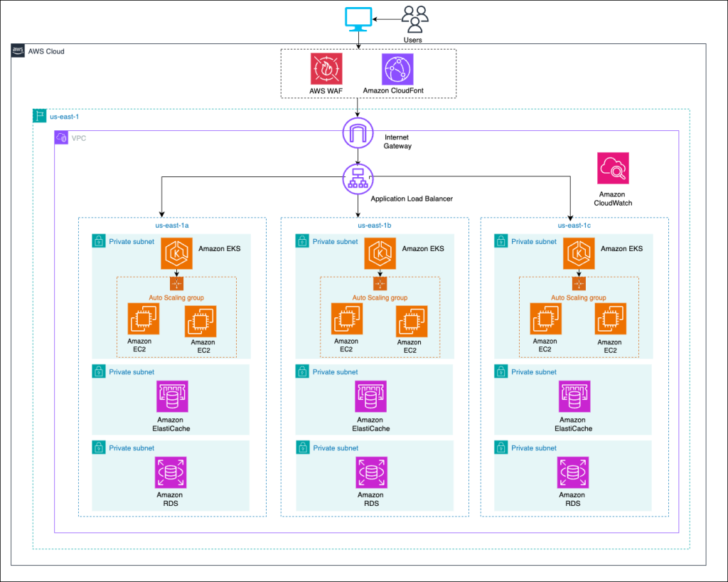Select the Amazon RDS icon in us-east-1b

pos(370,472)
